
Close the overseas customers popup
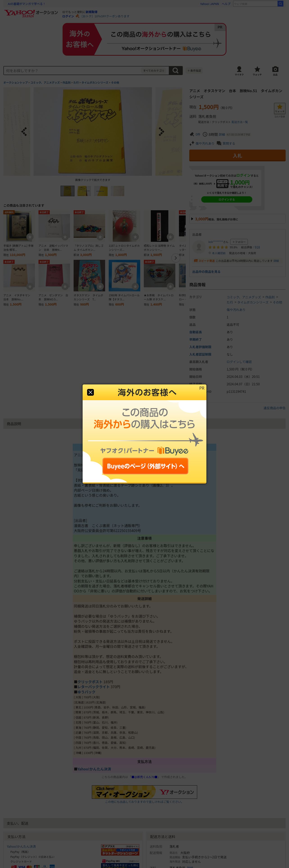coord(90,392)
